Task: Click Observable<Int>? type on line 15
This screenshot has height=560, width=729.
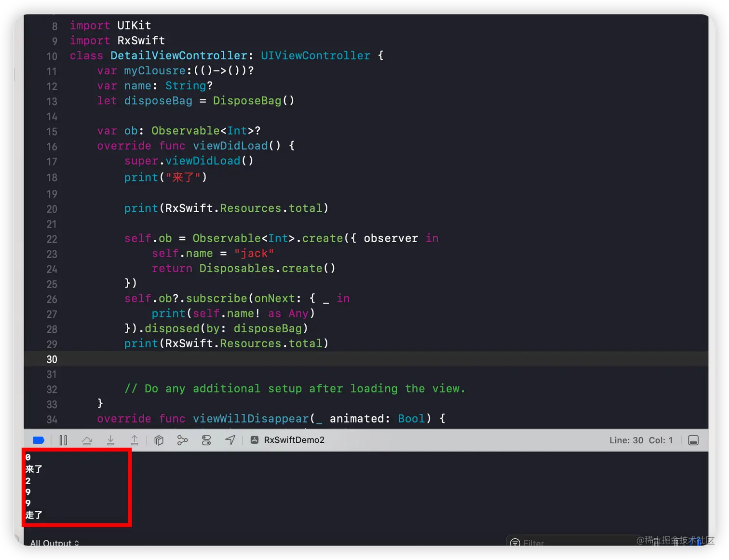Action: coord(206,131)
